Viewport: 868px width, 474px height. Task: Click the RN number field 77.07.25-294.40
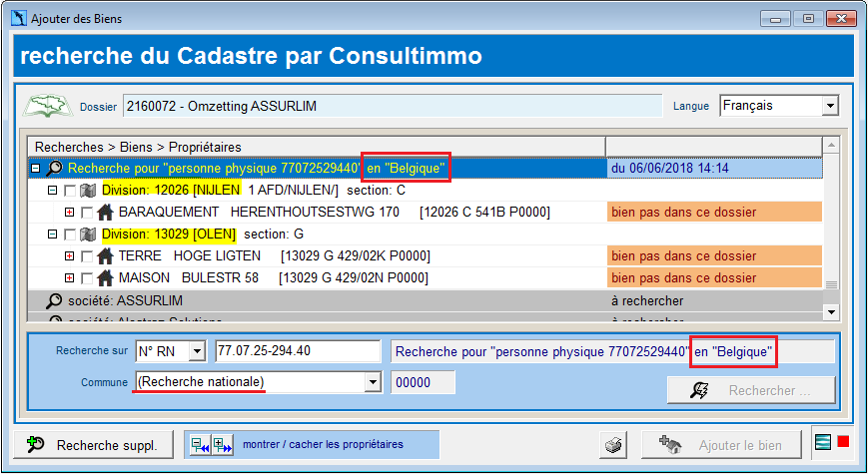point(298,351)
